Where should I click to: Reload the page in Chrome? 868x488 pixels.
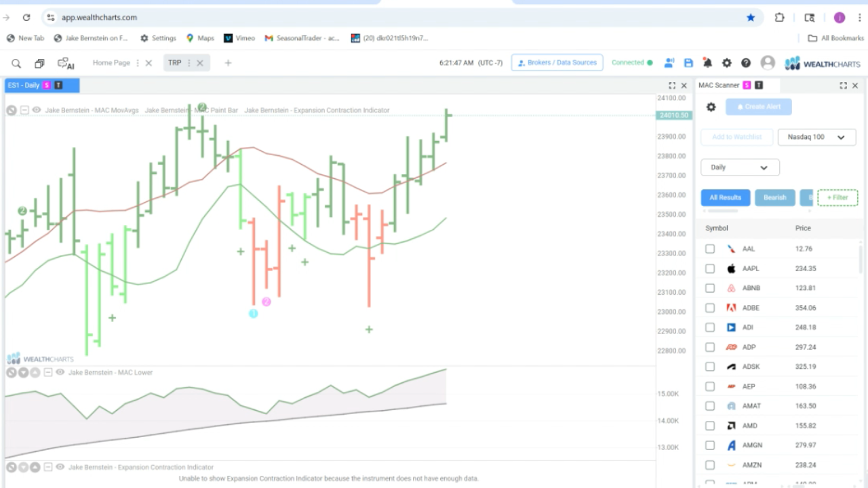coord(26,18)
